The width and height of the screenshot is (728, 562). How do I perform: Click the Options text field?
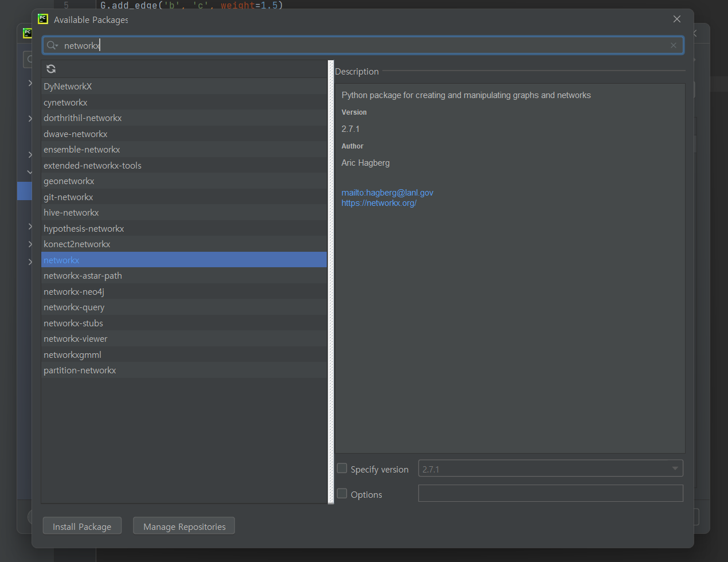[551, 493]
